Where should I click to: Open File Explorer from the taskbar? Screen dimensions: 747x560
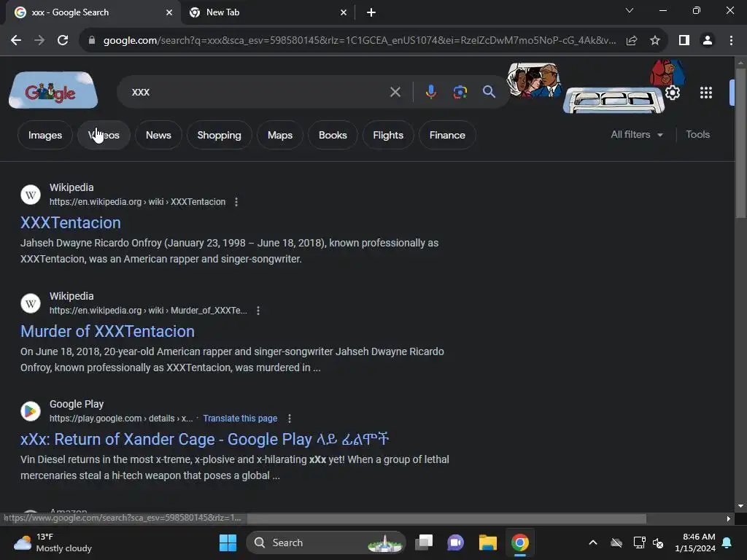click(488, 542)
